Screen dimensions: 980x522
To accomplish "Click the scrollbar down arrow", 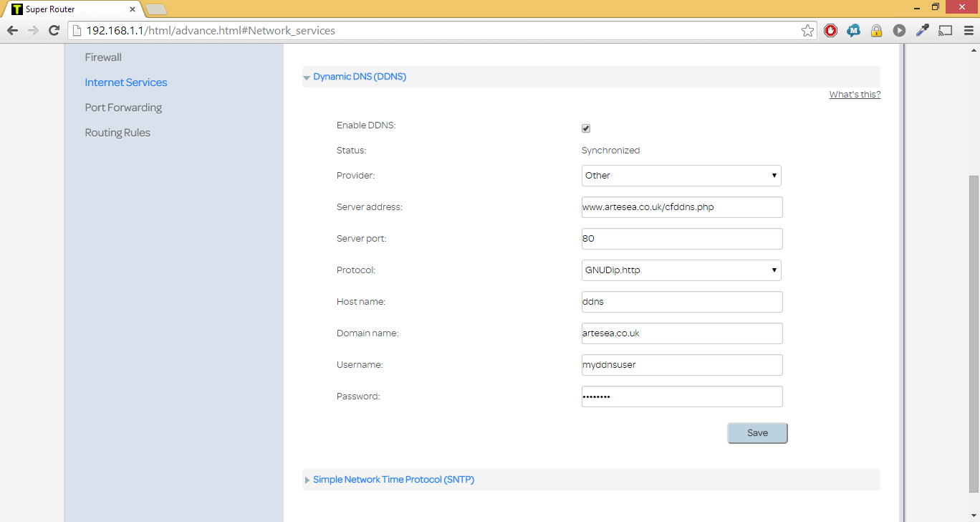I will (974, 516).
